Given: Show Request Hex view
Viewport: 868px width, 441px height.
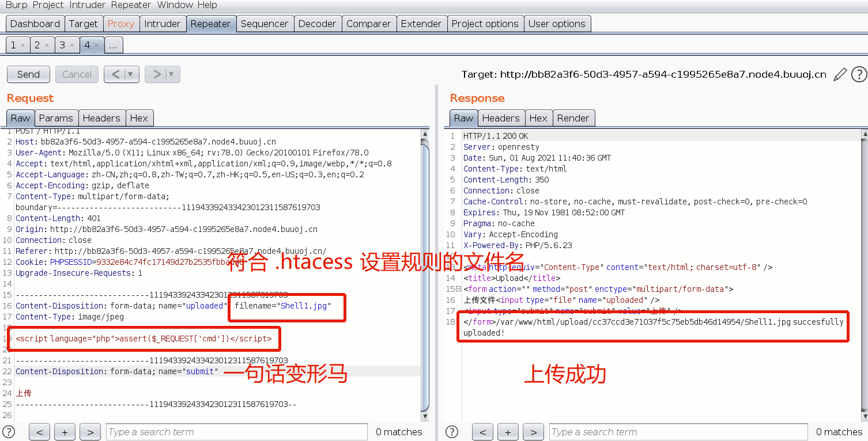Looking at the screenshot, I should (139, 118).
